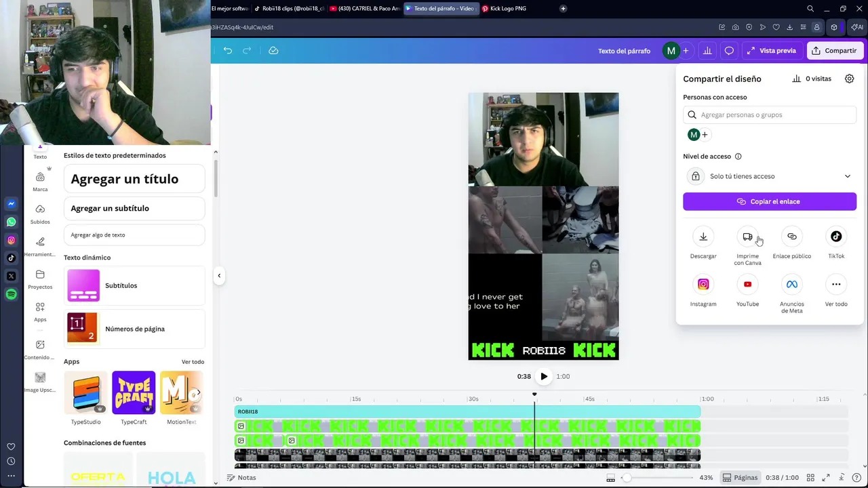Expand the Nivel de acceso dropdown
The image size is (868, 488).
[x=770, y=176]
